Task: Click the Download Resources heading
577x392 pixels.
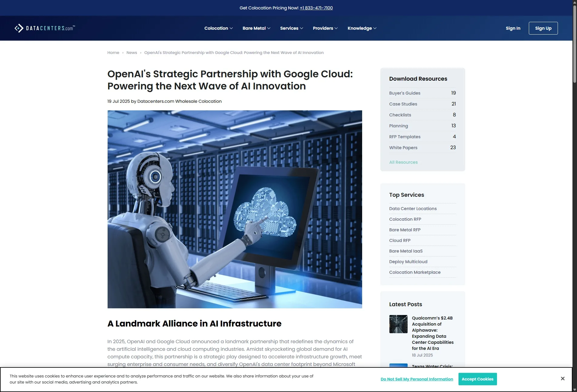Action: 418,79
